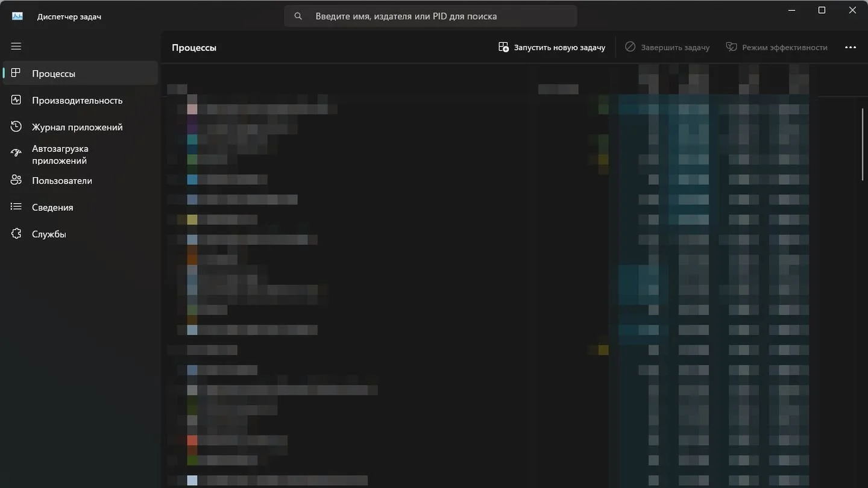Switch to the Производительность tab

[81, 100]
